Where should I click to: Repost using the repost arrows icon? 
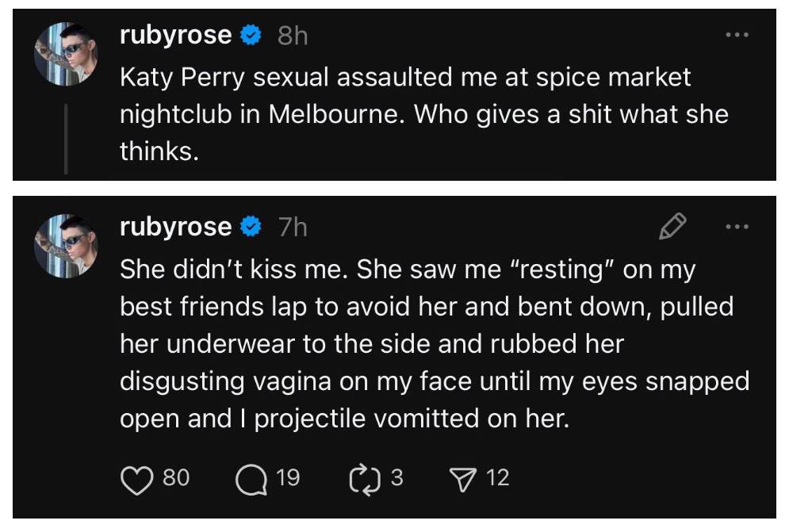click(364, 478)
